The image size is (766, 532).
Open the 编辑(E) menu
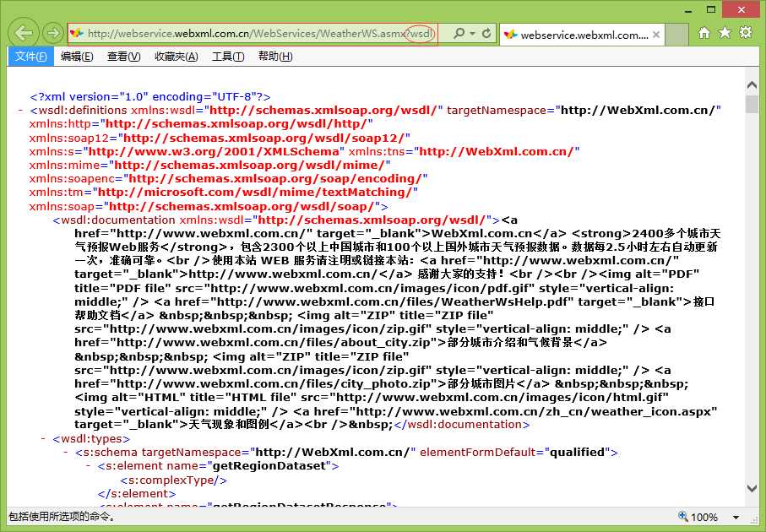(x=77, y=57)
